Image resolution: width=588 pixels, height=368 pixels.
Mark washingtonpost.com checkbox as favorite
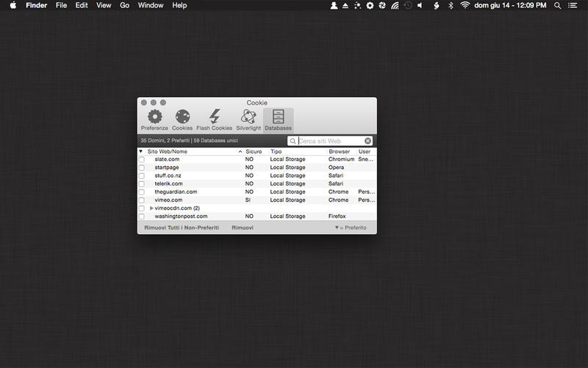coord(142,216)
